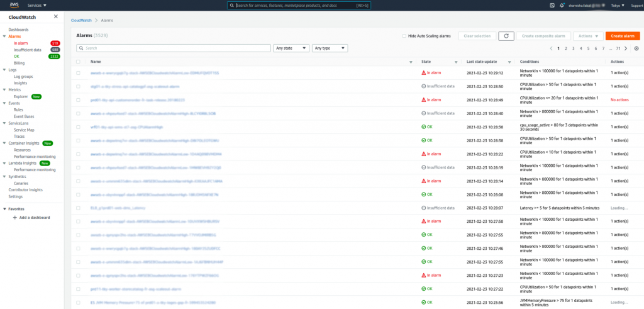Refresh the alarms list
The height and width of the screenshot is (309, 644).
[x=506, y=36]
